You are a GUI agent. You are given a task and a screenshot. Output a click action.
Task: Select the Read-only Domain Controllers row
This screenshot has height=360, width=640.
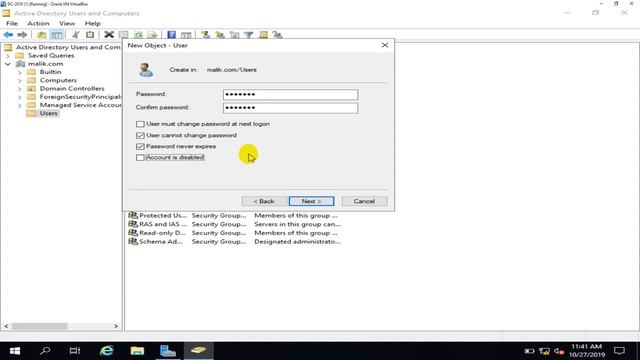click(235, 233)
